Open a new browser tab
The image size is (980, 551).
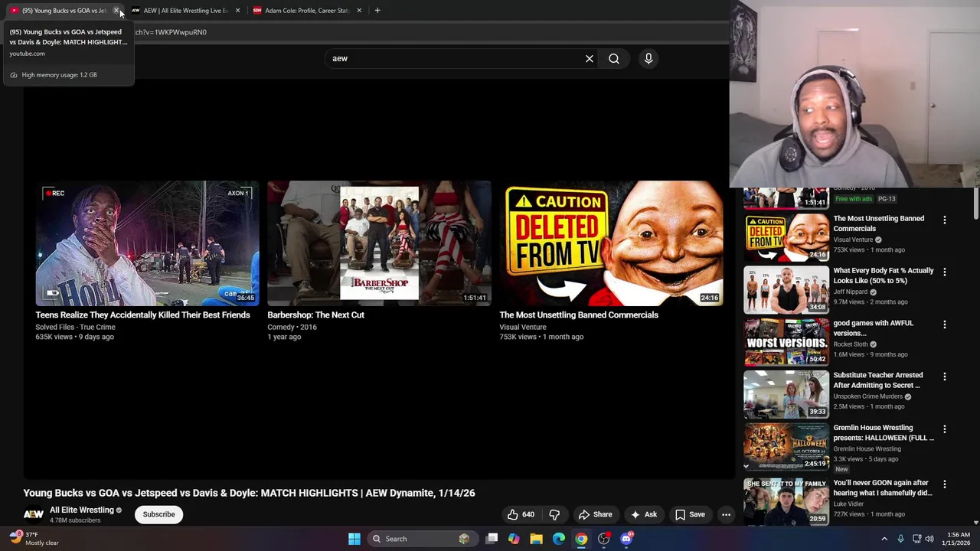377,11
